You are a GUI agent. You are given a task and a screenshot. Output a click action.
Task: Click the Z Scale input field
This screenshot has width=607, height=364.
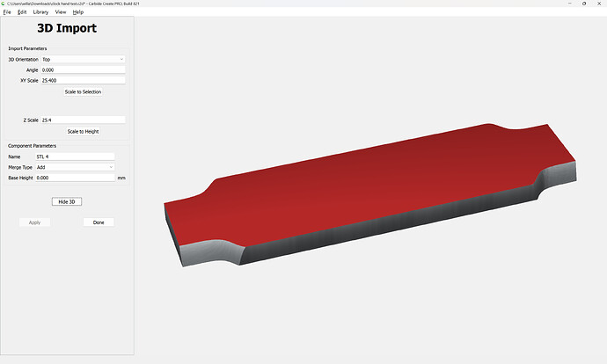click(83, 120)
